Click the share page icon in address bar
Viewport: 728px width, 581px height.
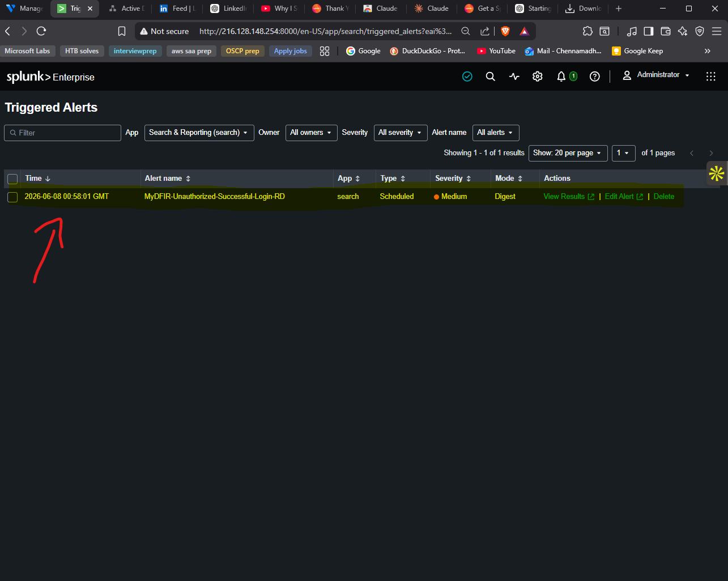485,31
